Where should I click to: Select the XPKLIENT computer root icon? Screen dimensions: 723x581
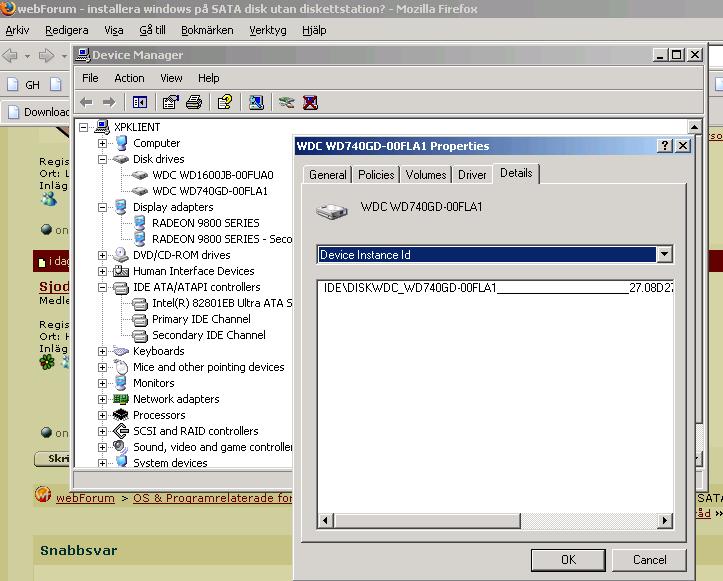[102, 127]
